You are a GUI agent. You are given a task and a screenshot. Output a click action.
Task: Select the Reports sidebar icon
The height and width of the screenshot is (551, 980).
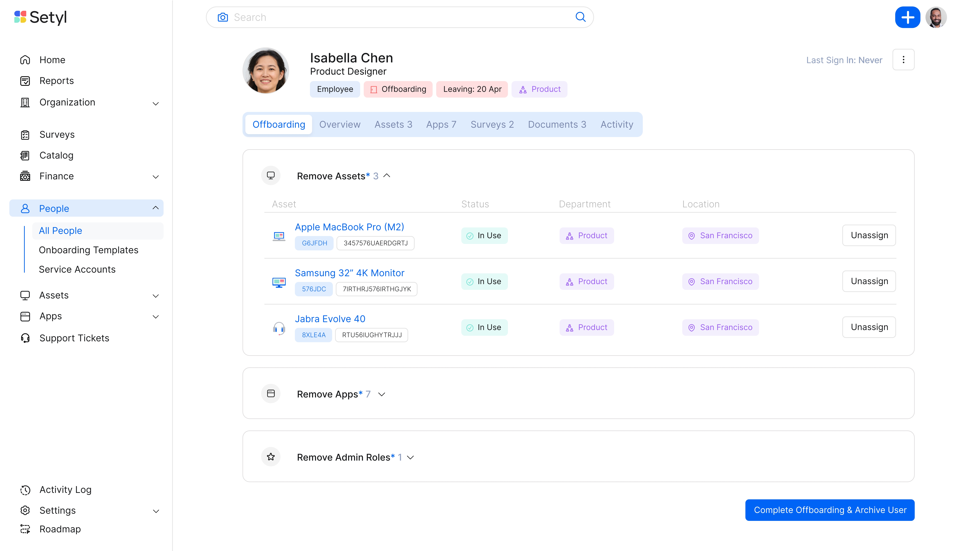(25, 81)
